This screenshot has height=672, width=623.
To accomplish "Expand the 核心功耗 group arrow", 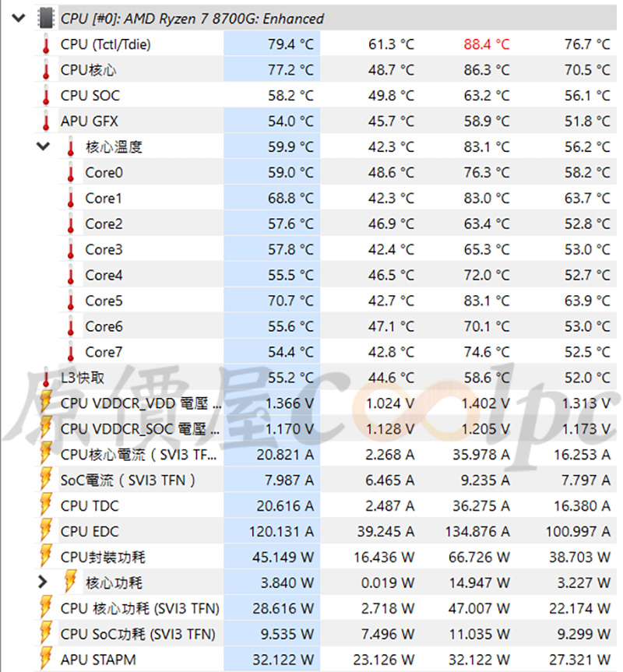I will 43,582.
